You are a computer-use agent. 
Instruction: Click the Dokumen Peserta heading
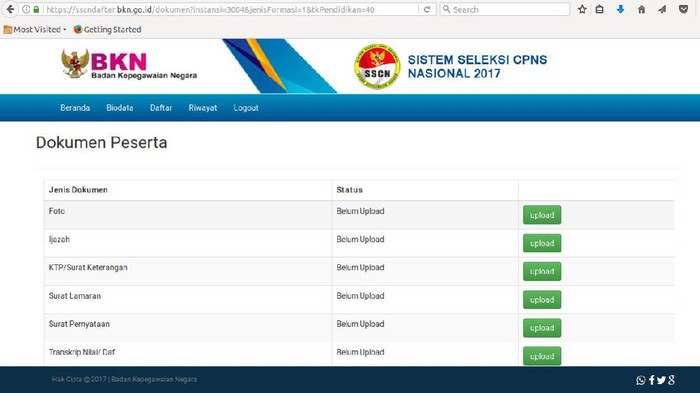tap(101, 142)
